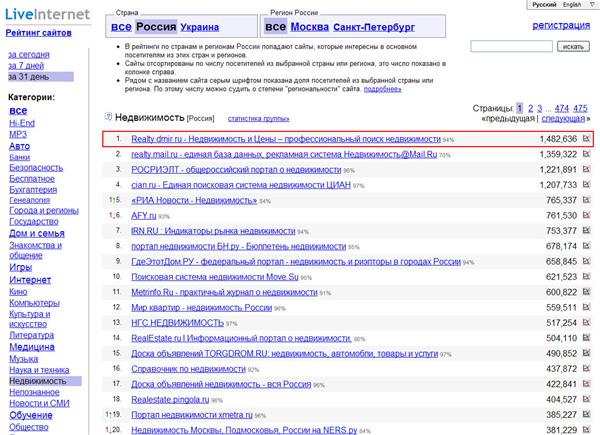Image resolution: width=600 pixels, height=435 pixels.
Task: Open Metrinfo.Ru journal link
Action: pyautogui.click(x=224, y=292)
